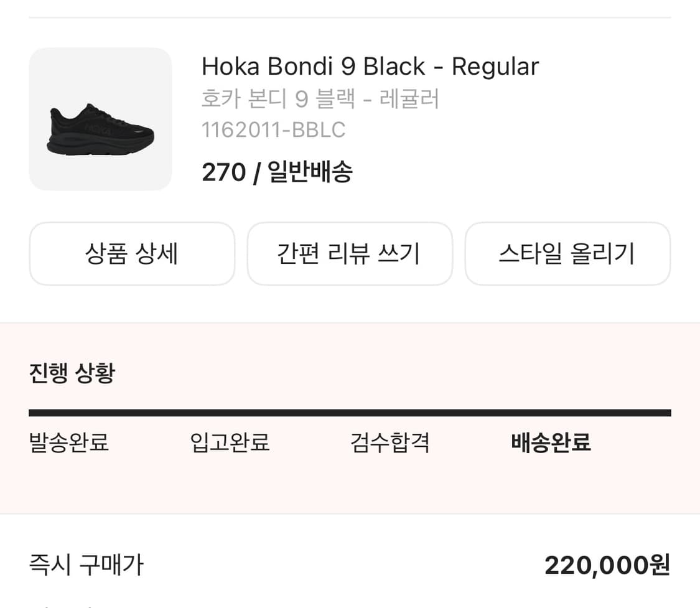This screenshot has width=700, height=608.
Task: Click the size 270 text
Action: click(x=224, y=172)
